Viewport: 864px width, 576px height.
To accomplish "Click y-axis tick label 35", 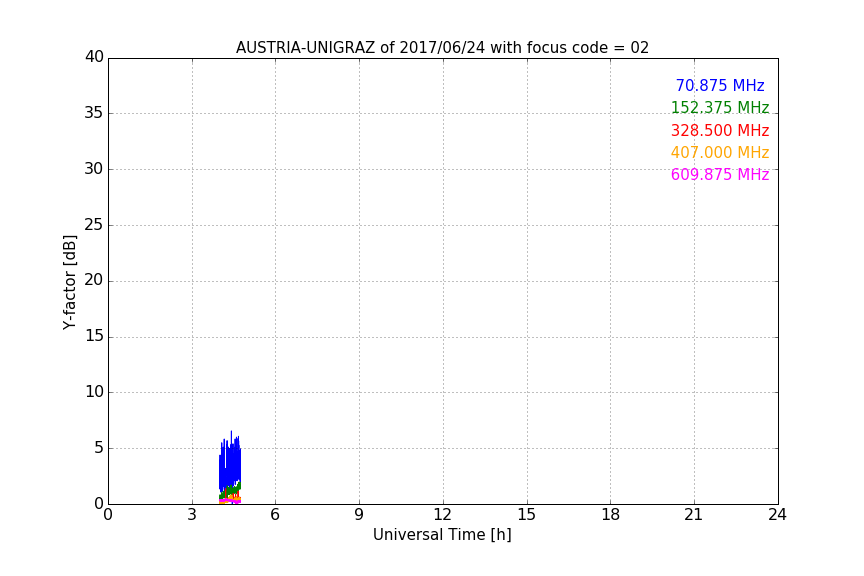I will tap(94, 113).
